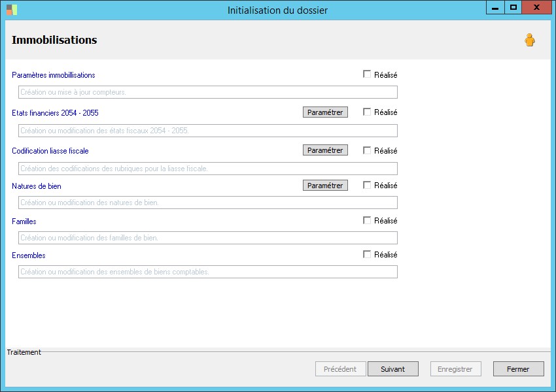The width and height of the screenshot is (556, 392).
Task: Open the Codification liasse fiscale link
Action: click(50, 151)
